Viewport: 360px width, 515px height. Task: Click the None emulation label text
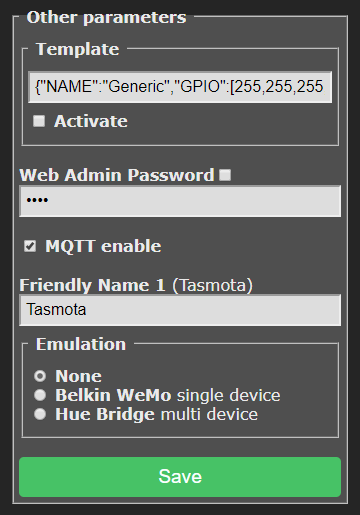tap(78, 376)
